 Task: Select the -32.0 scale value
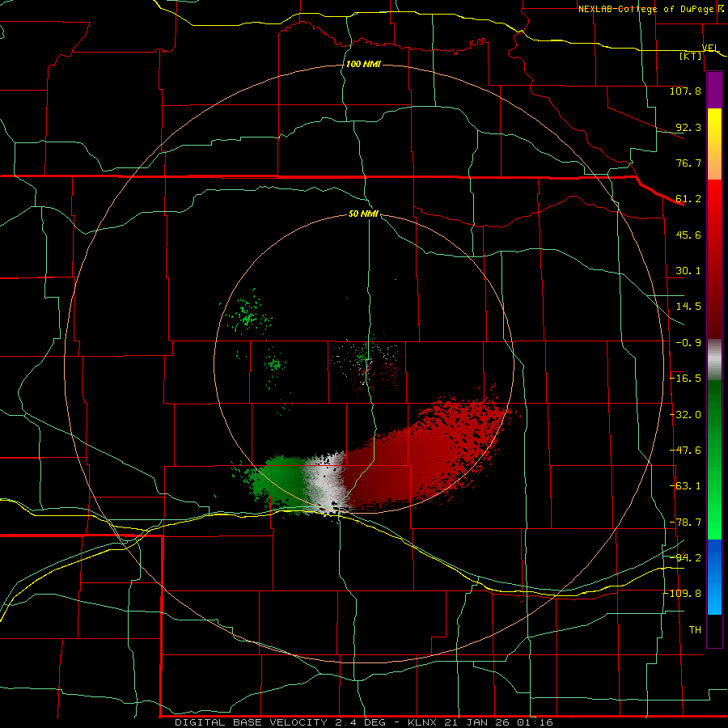tap(686, 415)
